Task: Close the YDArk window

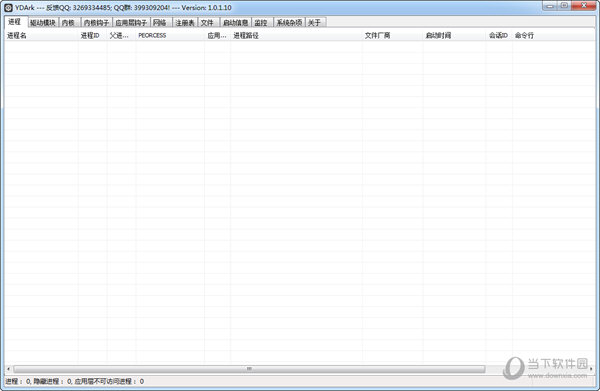Action: [584, 6]
